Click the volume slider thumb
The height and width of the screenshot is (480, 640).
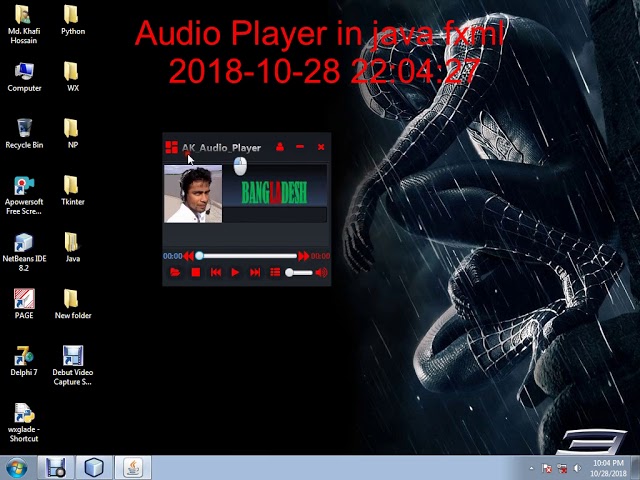[x=289, y=272]
